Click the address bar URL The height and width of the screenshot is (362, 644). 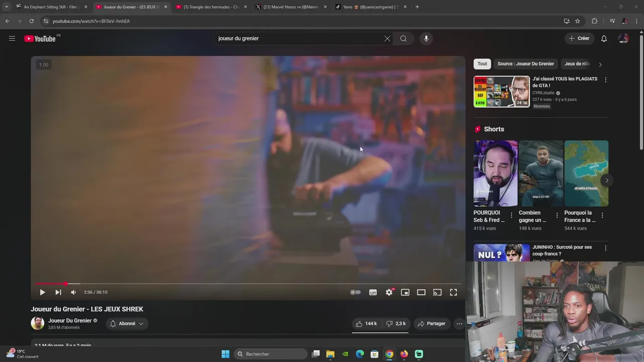coord(91,21)
